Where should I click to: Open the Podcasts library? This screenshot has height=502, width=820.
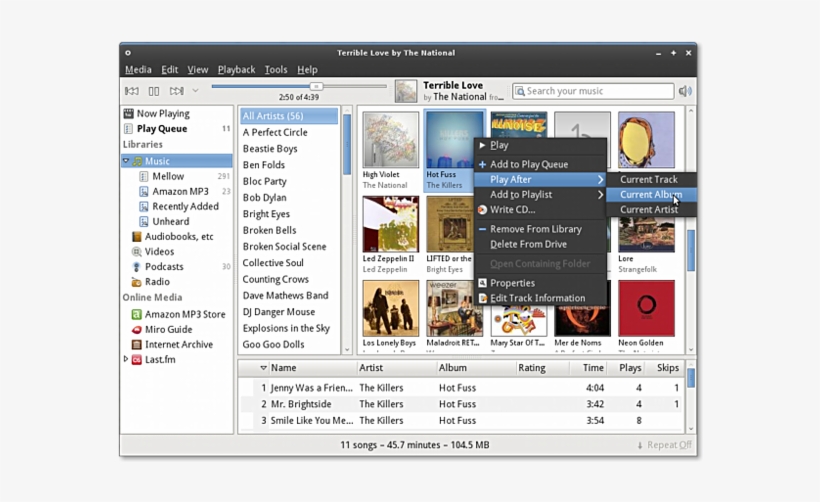(x=164, y=267)
